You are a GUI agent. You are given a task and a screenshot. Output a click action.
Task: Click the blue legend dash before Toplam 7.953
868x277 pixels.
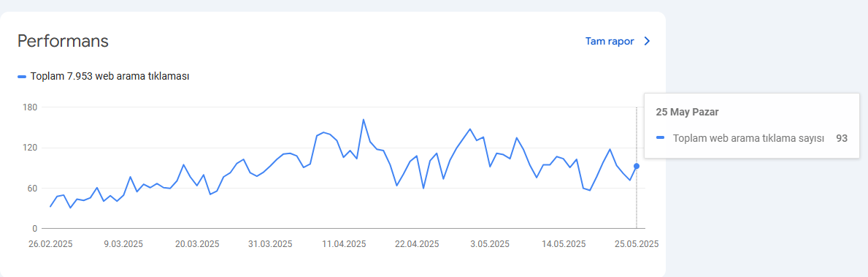(22, 77)
